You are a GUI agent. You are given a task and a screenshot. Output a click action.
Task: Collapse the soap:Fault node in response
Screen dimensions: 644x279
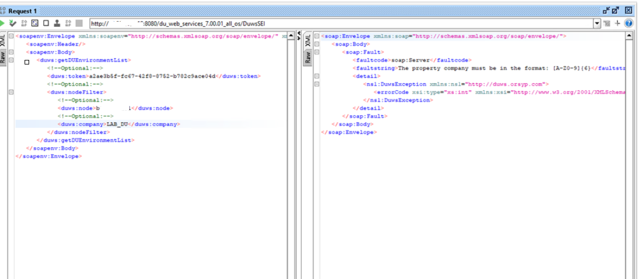(317, 52)
